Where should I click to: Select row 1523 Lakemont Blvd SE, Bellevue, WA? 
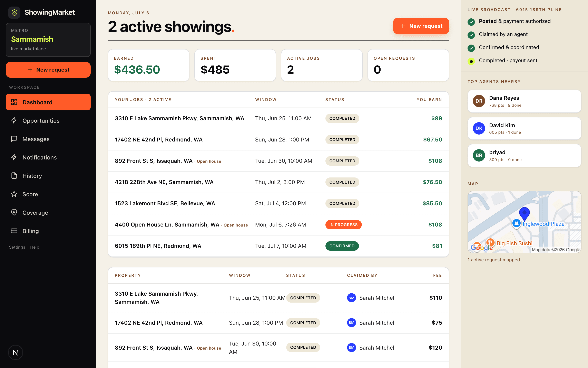pos(278,203)
